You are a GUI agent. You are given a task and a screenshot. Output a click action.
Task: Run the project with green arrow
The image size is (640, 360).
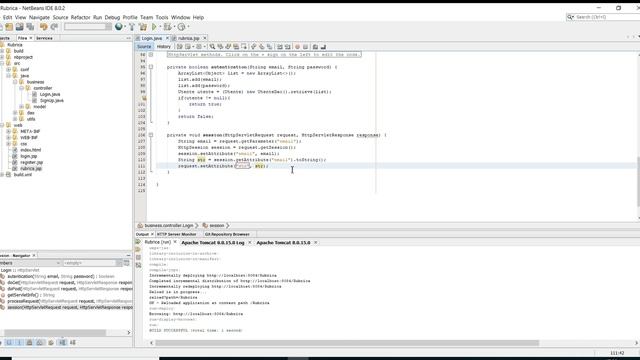(154, 27)
